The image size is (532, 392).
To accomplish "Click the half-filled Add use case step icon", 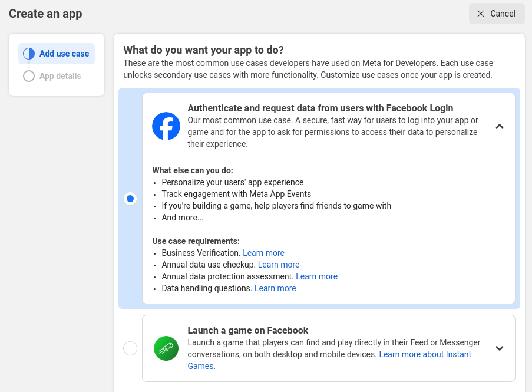I will pos(29,54).
